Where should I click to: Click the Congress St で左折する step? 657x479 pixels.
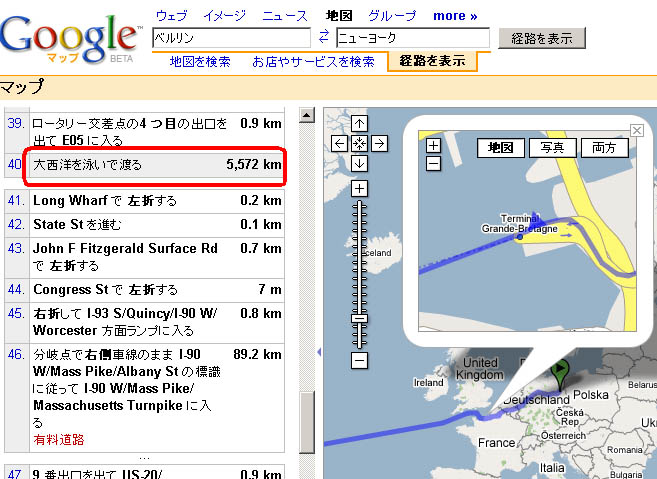105,289
